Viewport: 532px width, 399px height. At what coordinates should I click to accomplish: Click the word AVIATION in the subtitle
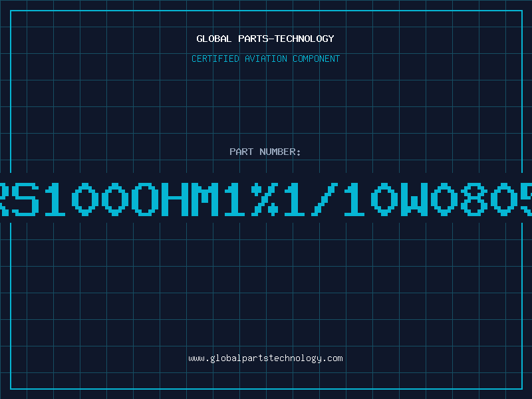coord(266,59)
